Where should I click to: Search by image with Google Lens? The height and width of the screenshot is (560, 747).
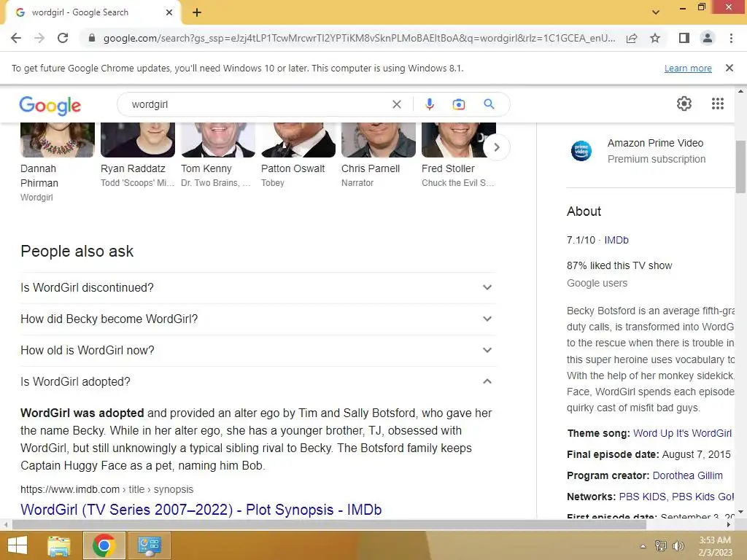coord(458,104)
